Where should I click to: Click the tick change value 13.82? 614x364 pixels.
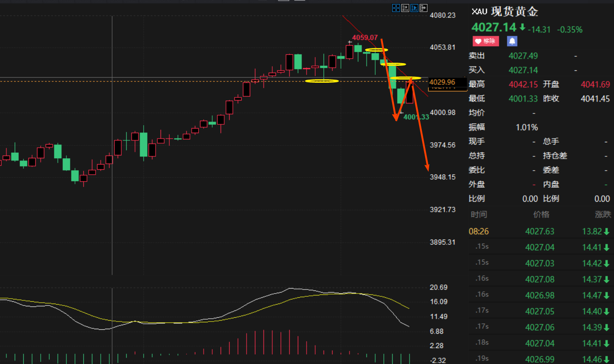click(592, 231)
